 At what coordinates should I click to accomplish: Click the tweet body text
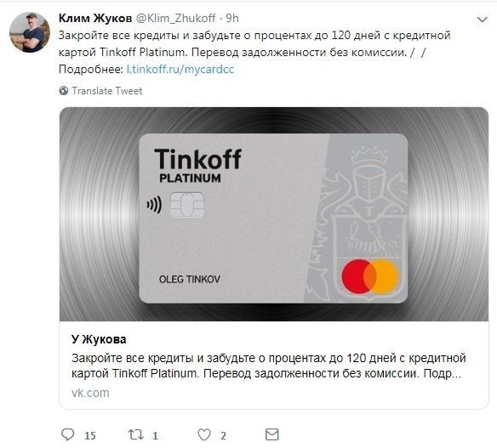point(254,52)
